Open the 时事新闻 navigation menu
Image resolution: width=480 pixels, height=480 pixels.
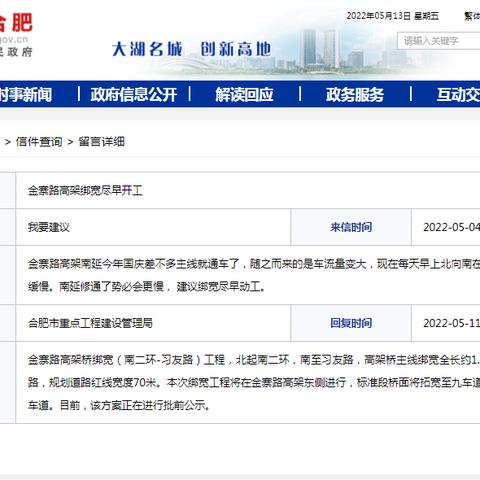[26, 95]
